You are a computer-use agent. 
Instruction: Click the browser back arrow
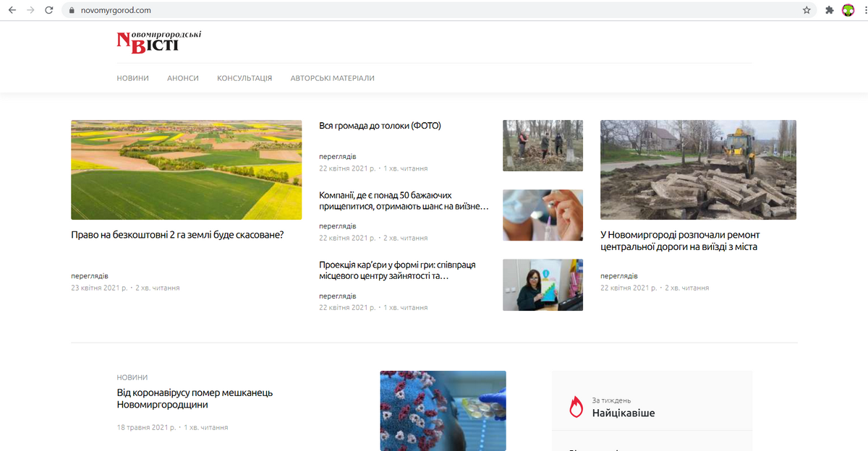12,10
